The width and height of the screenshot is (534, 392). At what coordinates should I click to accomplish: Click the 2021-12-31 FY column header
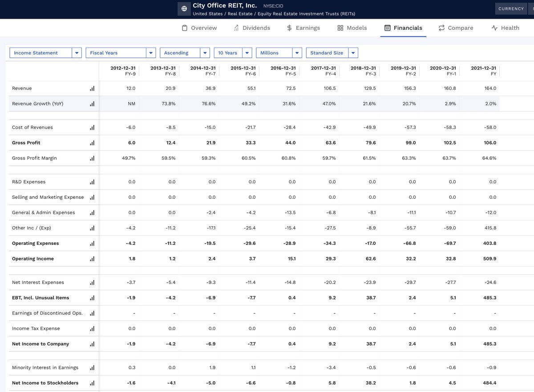(x=483, y=71)
